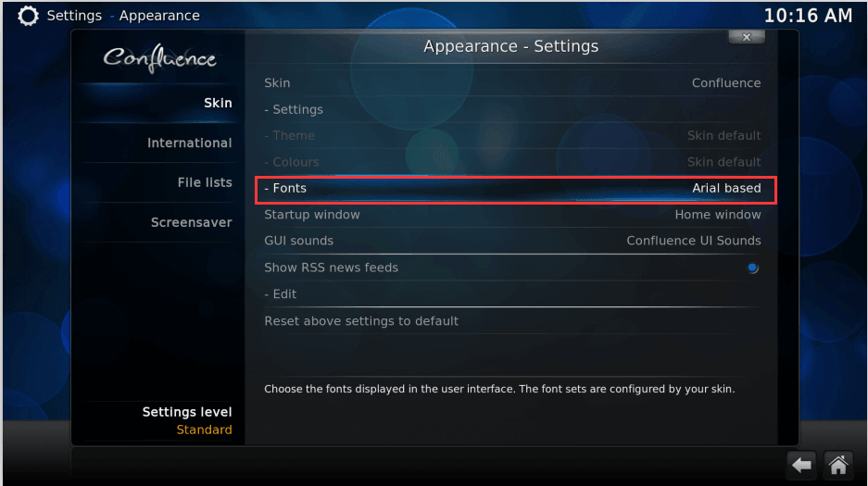Change the Startup window option
This screenshot has width=868, height=486.
pos(511,215)
